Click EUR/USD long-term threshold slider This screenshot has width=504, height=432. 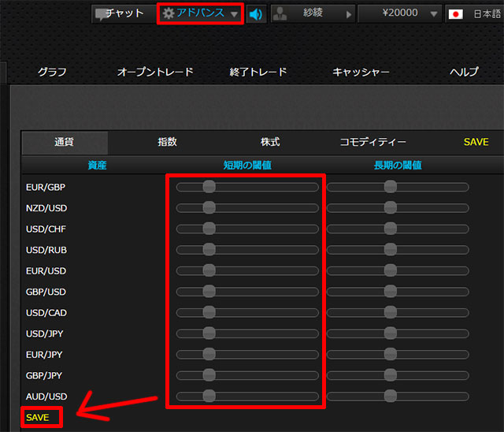point(398,270)
